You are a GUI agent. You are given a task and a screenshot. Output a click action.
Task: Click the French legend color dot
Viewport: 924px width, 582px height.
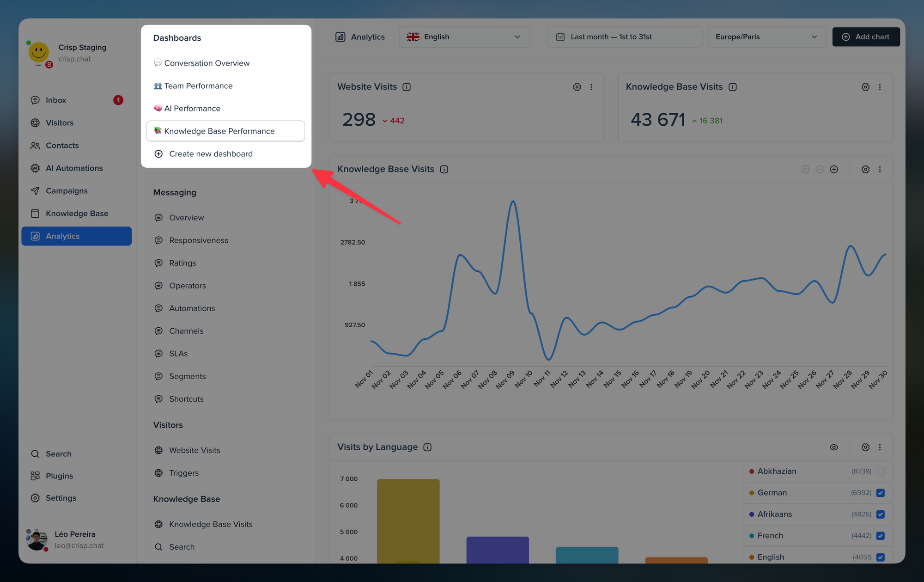(752, 536)
